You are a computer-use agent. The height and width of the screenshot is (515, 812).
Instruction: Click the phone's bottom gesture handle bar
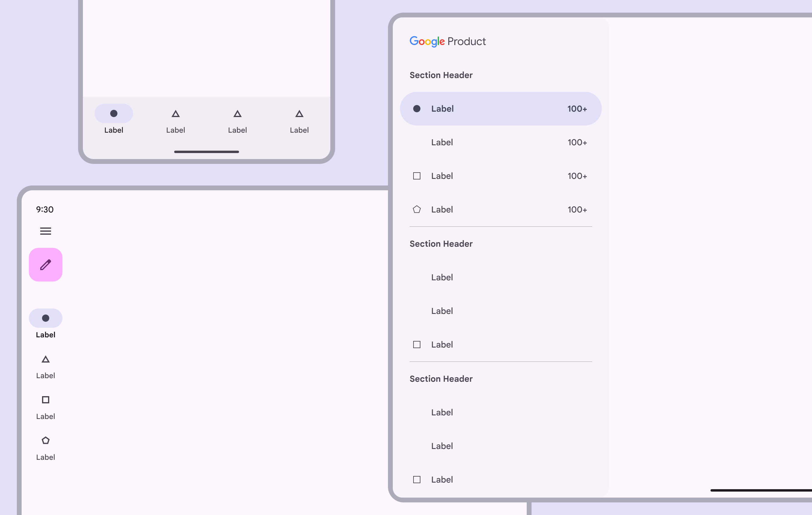click(206, 152)
